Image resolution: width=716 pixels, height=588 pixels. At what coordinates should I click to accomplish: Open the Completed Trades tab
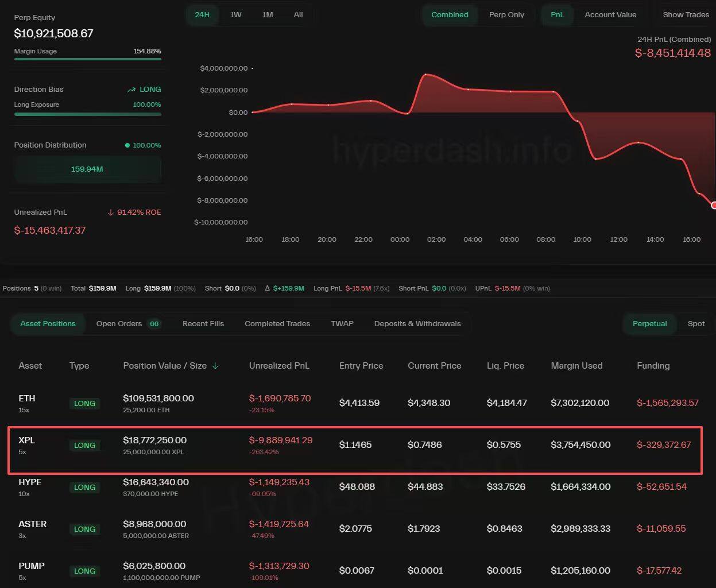(x=277, y=324)
